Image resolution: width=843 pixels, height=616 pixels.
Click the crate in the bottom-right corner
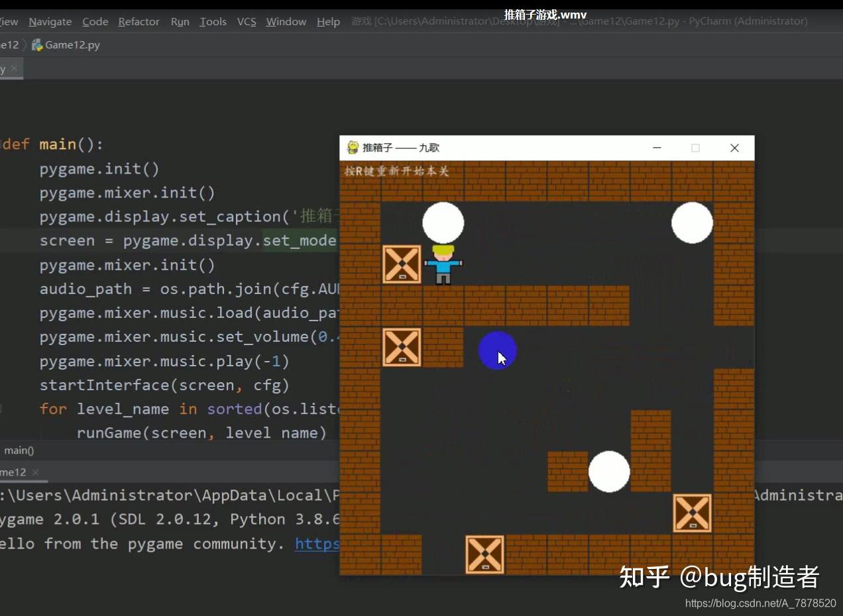click(x=692, y=513)
